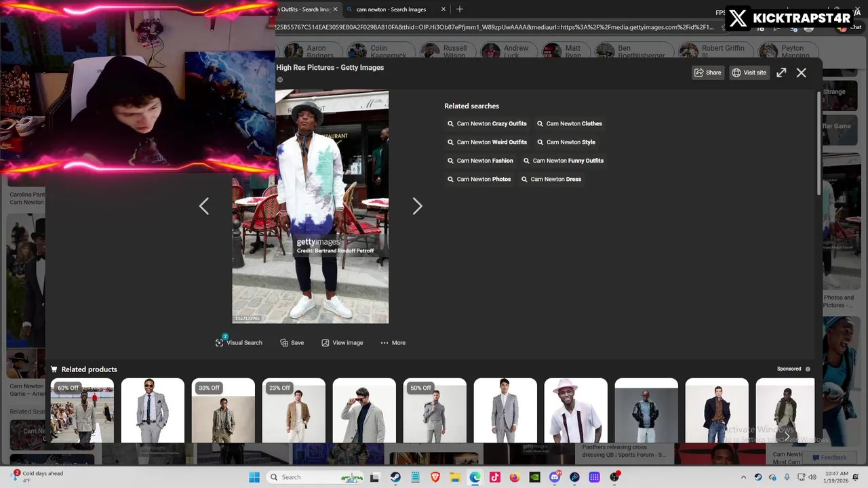The height and width of the screenshot is (488, 868).
Task: Save the image to collections
Action: pyautogui.click(x=292, y=342)
